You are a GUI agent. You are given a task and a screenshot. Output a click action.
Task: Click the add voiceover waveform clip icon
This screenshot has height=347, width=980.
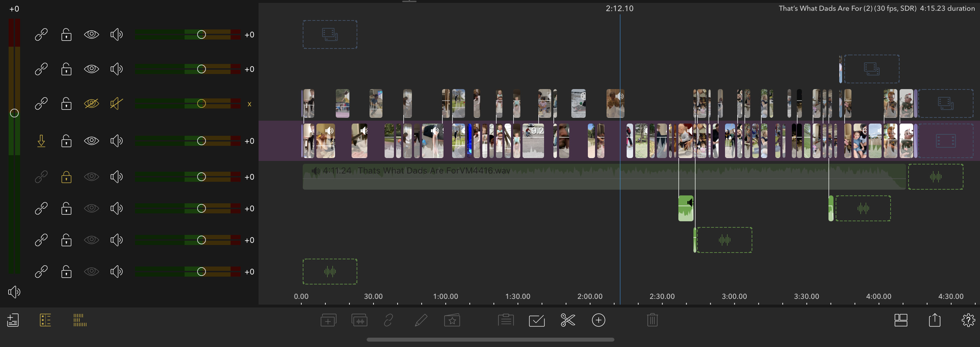coord(359,320)
